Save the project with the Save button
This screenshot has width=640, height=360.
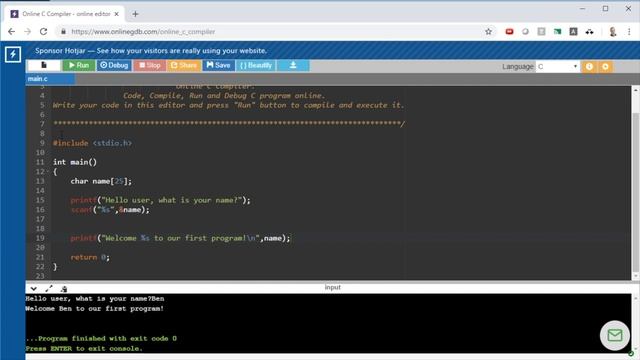pos(218,65)
